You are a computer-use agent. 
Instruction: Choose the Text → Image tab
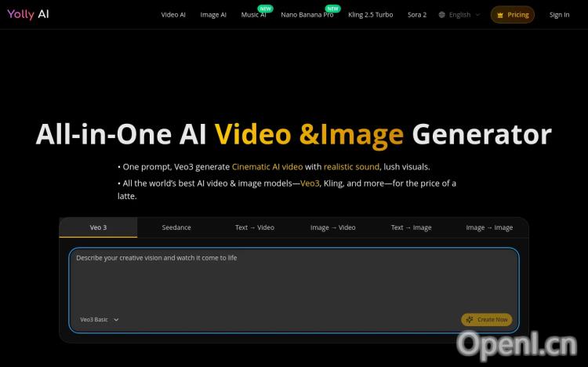point(411,227)
